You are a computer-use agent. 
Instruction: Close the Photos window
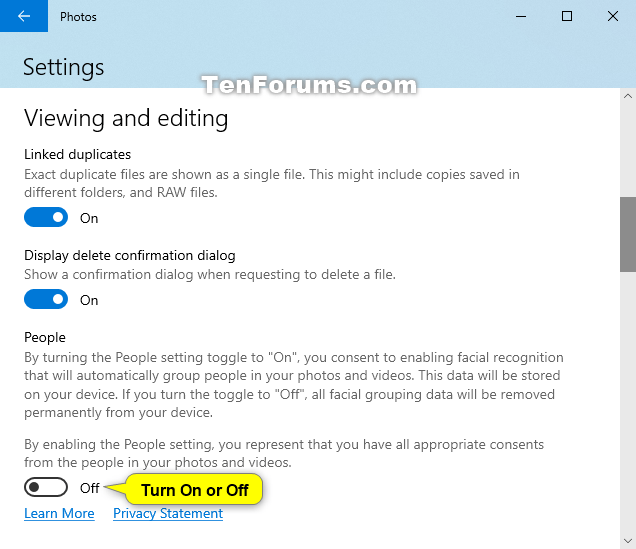[613, 16]
